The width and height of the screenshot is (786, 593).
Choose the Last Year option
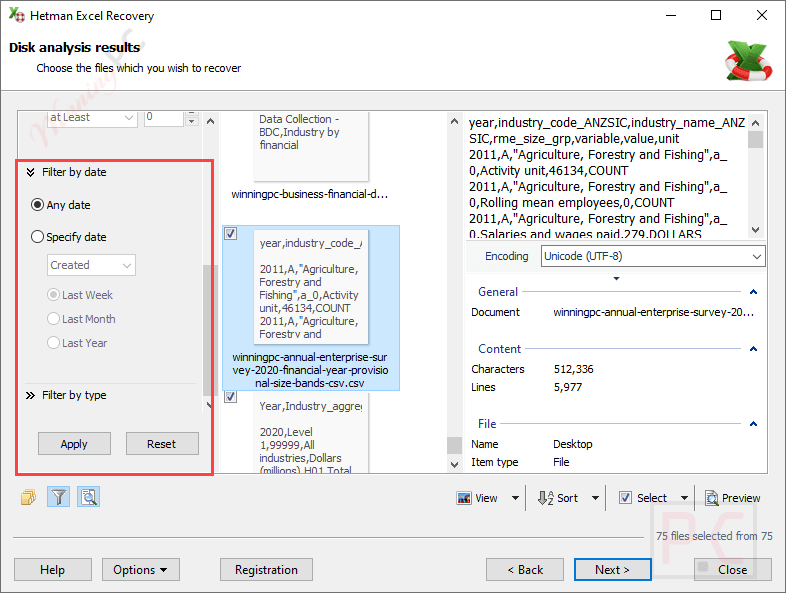[x=53, y=343]
